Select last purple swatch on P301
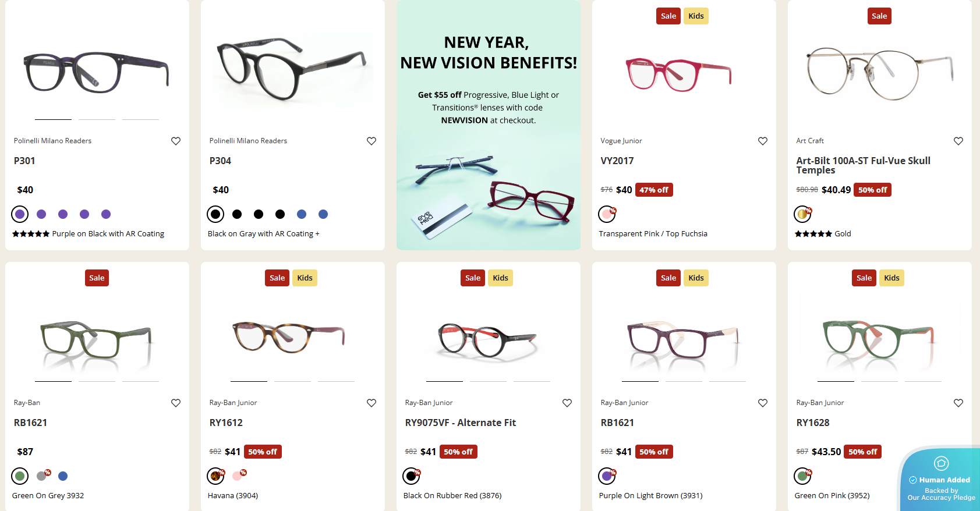This screenshot has width=980, height=511. point(106,214)
